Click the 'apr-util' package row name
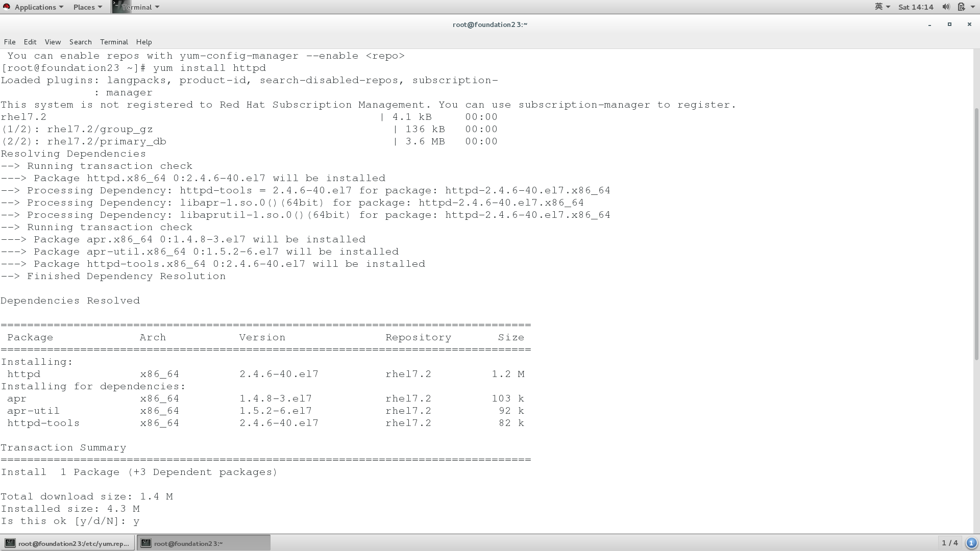The width and height of the screenshot is (980, 551). click(33, 411)
